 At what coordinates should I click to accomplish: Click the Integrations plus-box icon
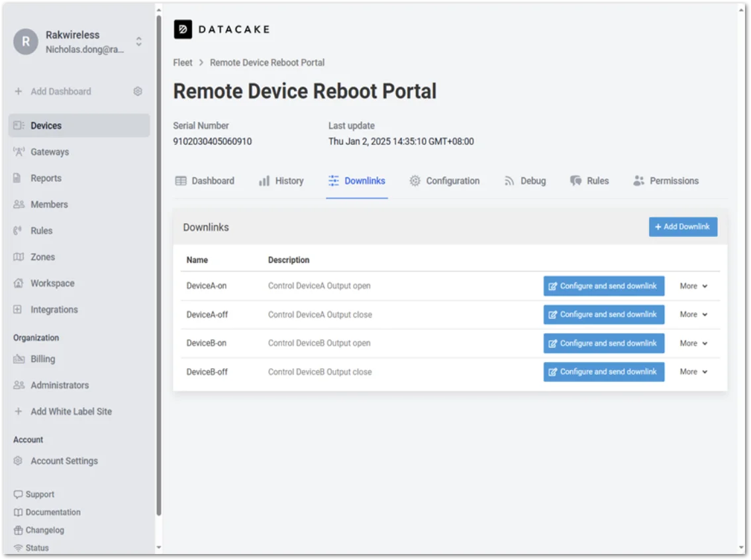click(x=17, y=310)
